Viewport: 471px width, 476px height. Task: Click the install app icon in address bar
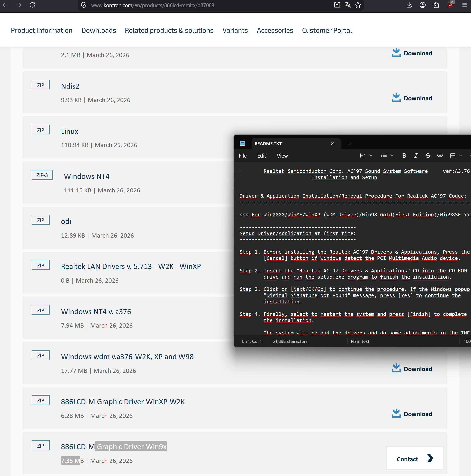point(337,5)
